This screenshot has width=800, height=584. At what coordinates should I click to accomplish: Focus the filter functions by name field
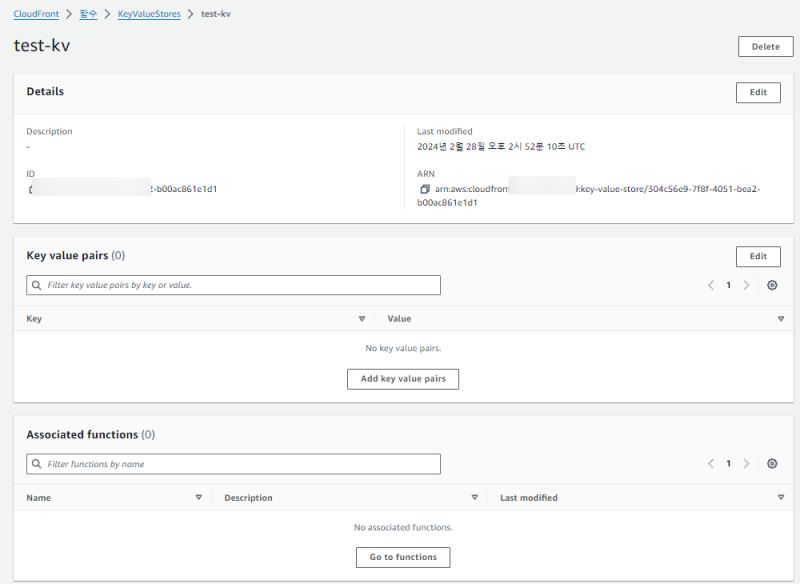tap(233, 464)
